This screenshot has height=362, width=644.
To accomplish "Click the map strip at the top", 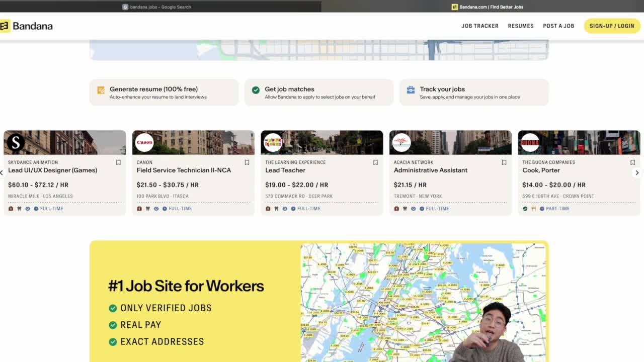I will (x=319, y=50).
